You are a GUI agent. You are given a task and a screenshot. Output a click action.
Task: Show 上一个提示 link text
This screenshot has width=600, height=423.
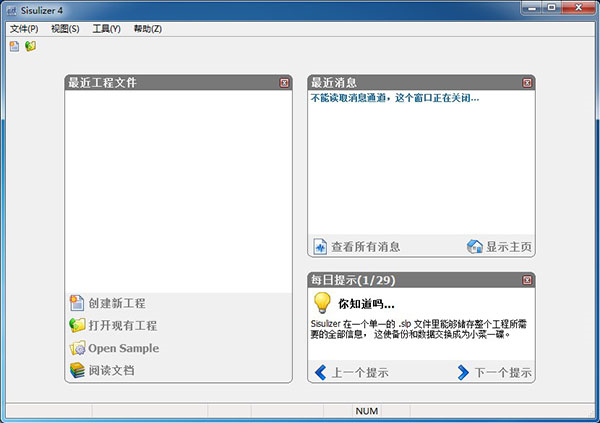click(360, 372)
